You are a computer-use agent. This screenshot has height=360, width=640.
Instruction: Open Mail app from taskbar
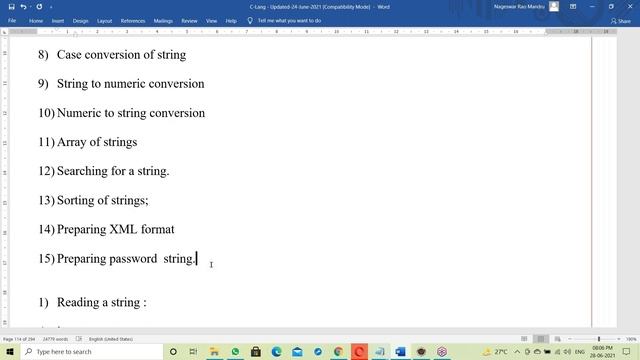(297, 351)
